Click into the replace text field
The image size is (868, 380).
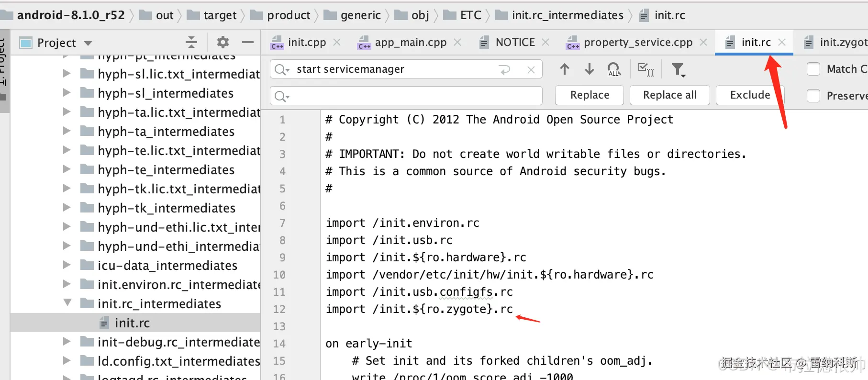412,96
